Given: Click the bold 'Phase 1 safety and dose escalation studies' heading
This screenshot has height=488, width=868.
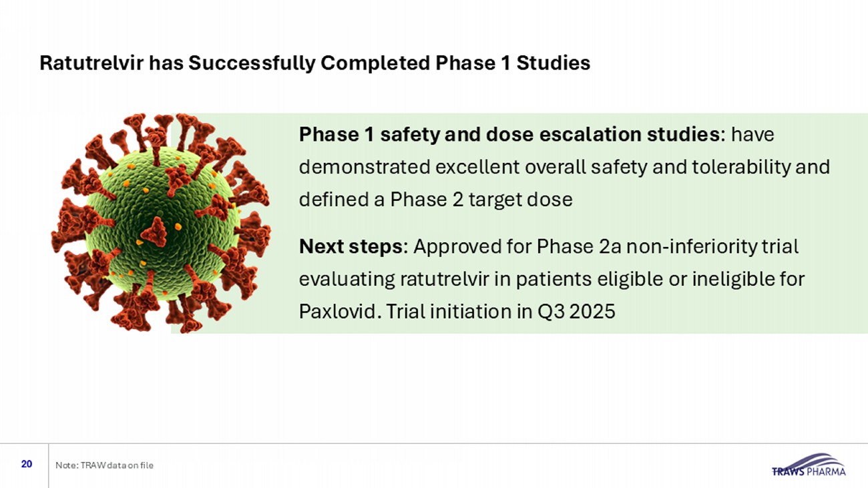Looking at the screenshot, I should tap(505, 134).
